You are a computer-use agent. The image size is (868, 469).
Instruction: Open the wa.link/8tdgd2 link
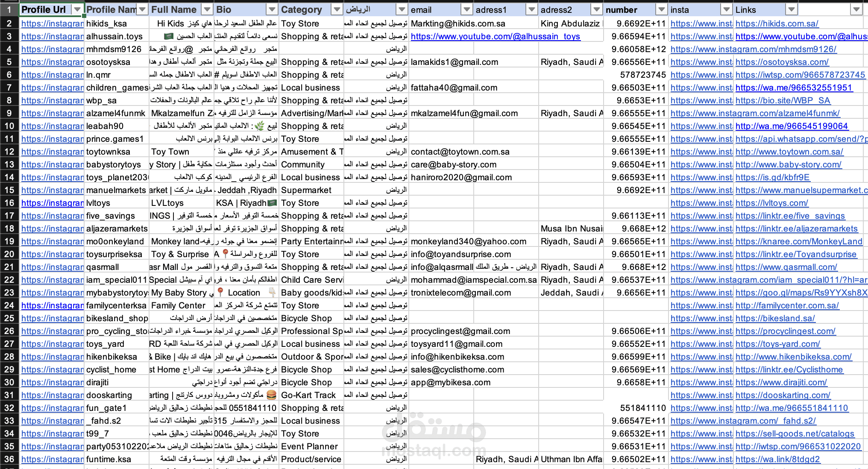coord(778,459)
